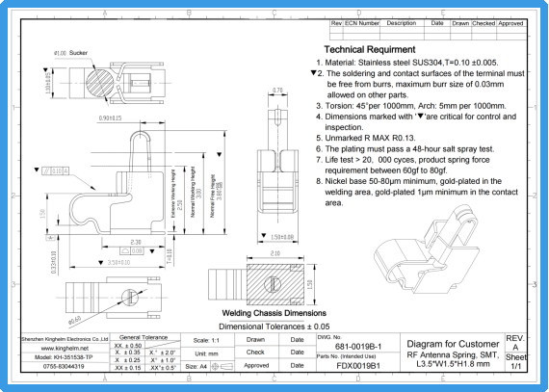Click the 'General Tolerance' header cell
Viewport: 549px width, 392px height.
144,337
